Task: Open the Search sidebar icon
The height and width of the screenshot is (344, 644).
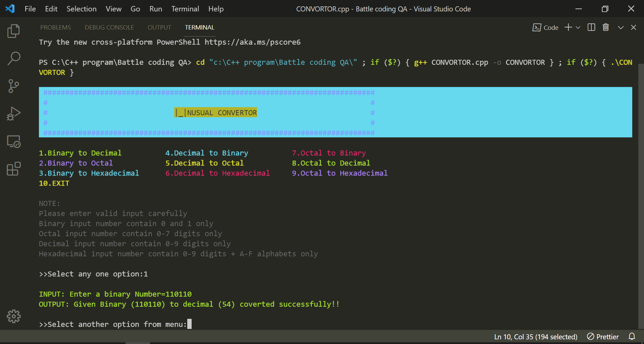Action: click(x=13, y=58)
